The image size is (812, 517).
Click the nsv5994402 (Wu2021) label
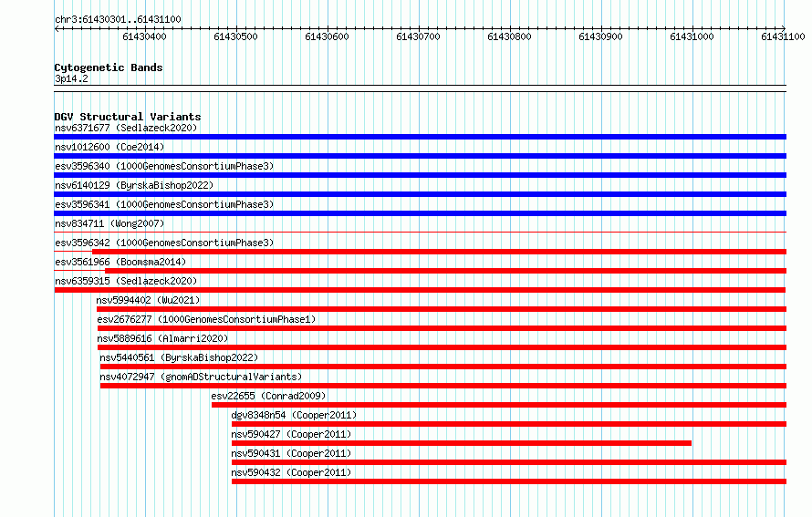[x=148, y=300]
